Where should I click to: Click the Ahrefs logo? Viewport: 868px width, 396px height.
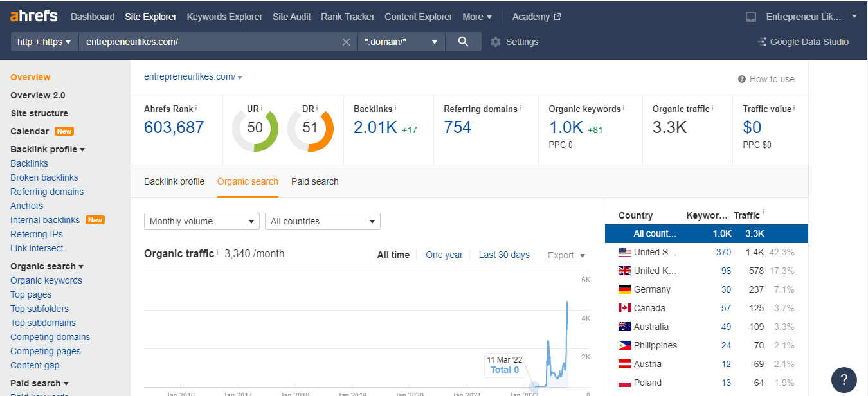[x=34, y=16]
